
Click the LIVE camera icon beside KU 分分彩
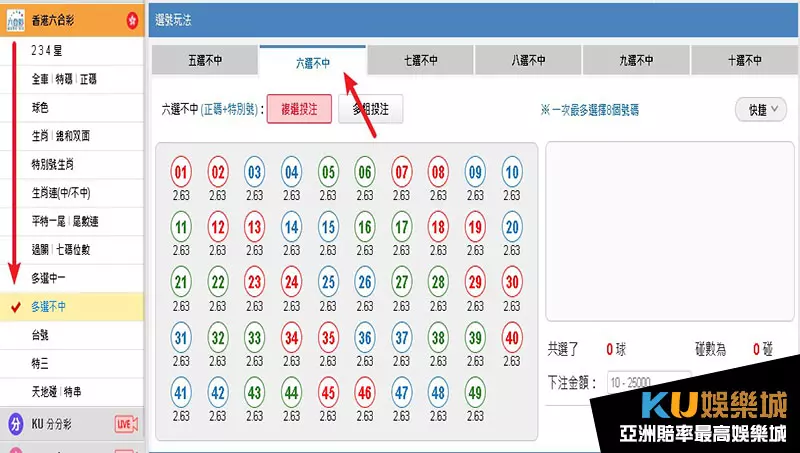126,425
